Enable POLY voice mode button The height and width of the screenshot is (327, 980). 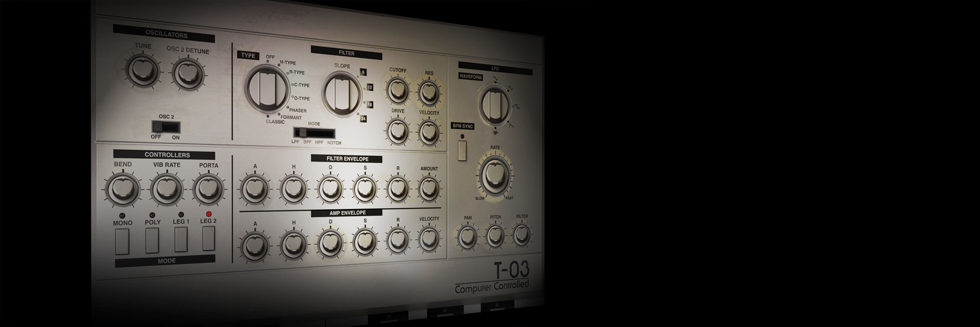153,241
